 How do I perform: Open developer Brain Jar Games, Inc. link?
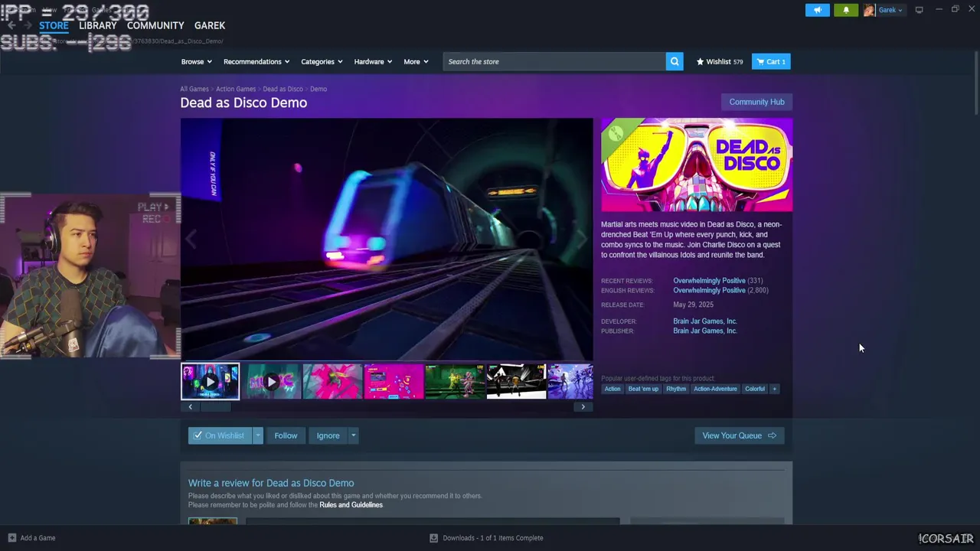704,321
